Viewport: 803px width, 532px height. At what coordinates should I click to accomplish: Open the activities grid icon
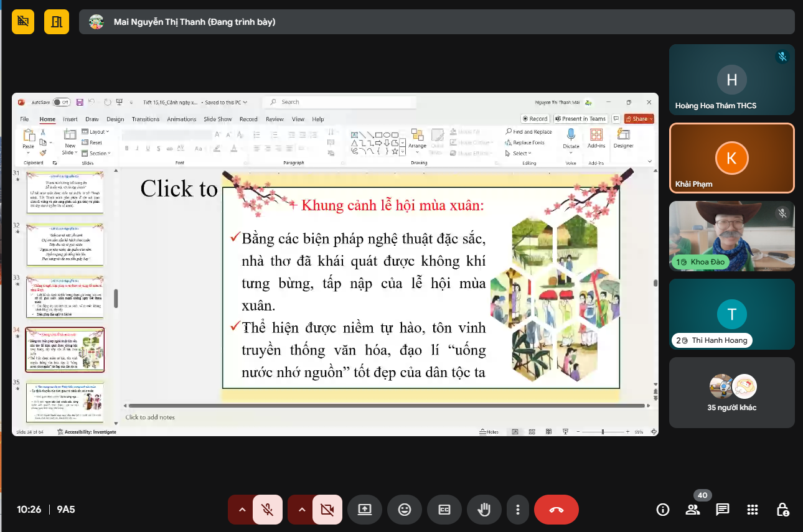[753, 510]
